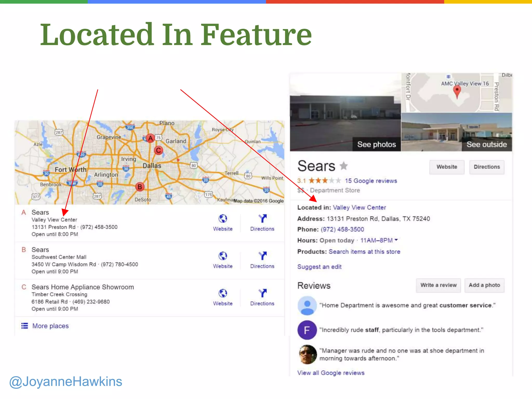Image resolution: width=532 pixels, height=399 pixels.
Task: Click Directions icon for Sears Home Appliance Showroom
Action: coord(262,293)
